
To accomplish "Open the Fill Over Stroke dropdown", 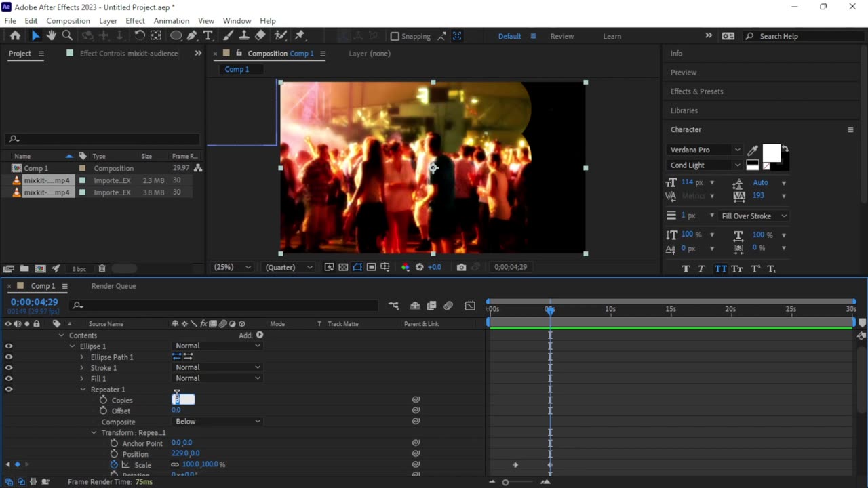I will click(x=754, y=216).
